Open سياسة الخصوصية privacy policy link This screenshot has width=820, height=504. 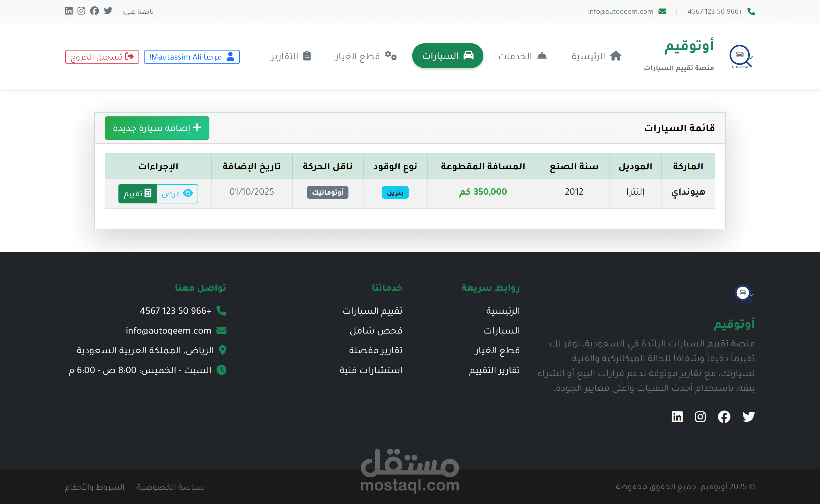[170, 487]
